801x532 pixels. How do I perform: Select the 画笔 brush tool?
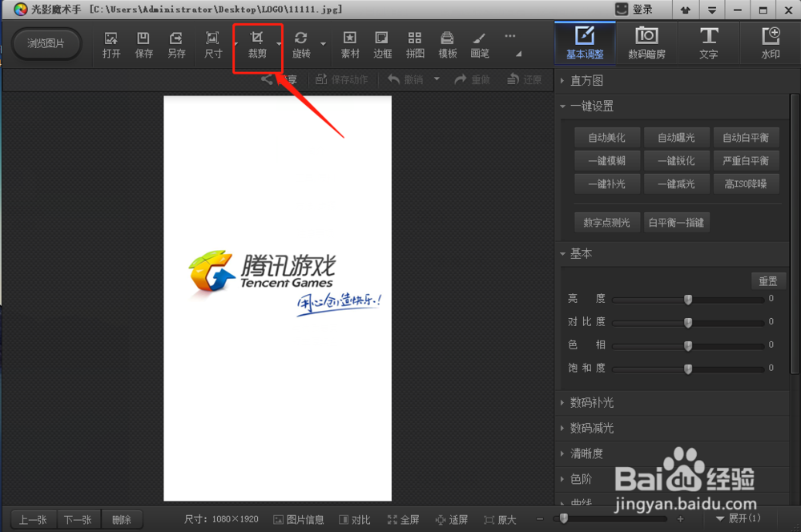pos(480,45)
